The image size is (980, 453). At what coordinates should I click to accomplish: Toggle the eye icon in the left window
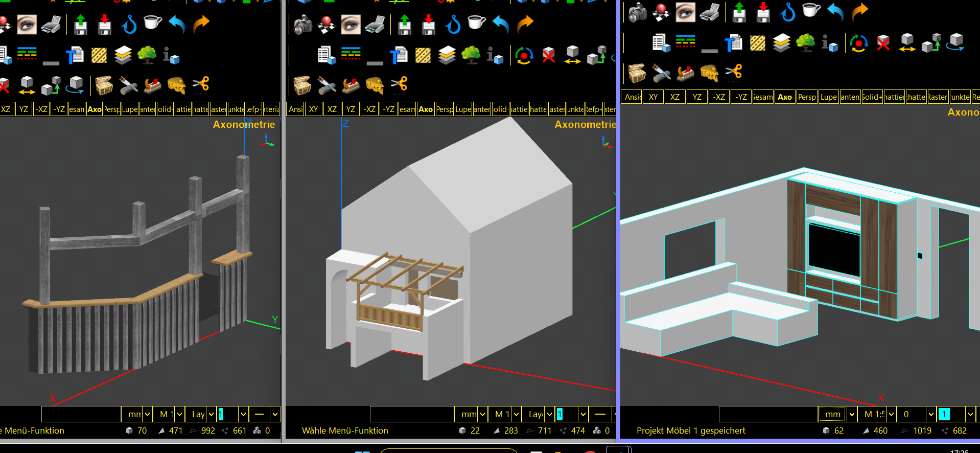point(27,24)
